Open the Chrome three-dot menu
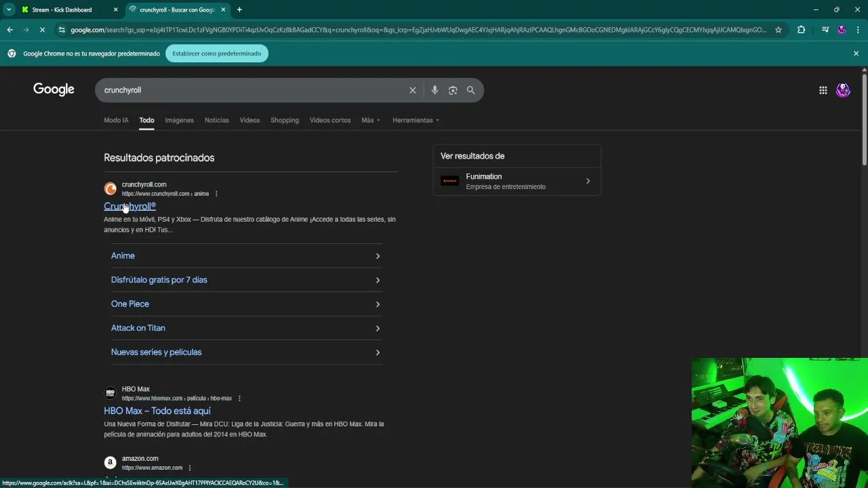868x488 pixels. coord(859,30)
